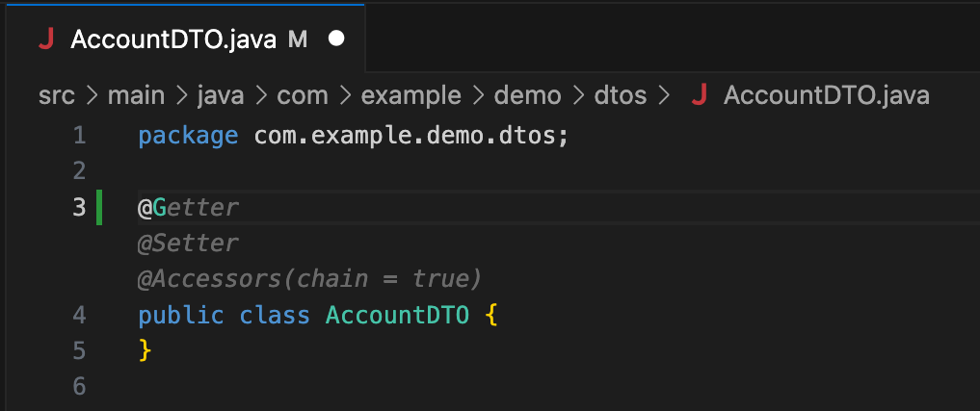This screenshot has width=980, height=411.
Task: Click the M git status badge on the tab
Action: pos(298,39)
